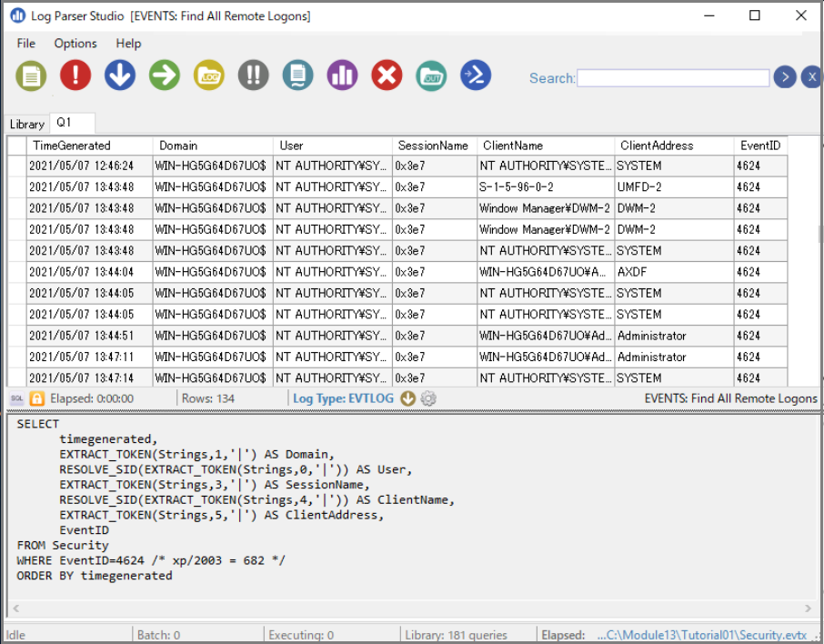Click the query editor's left scroll arrow
Image resolution: width=824 pixels, height=644 pixels.
pyautogui.click(x=16, y=609)
